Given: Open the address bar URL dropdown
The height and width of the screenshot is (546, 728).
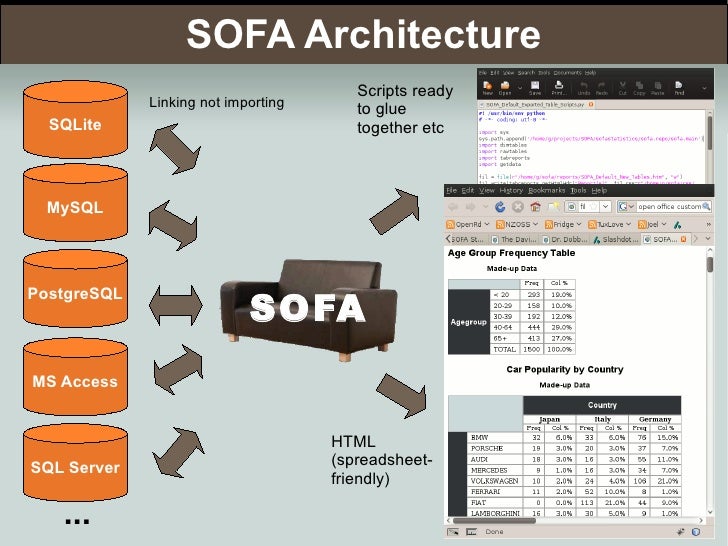Looking at the screenshot, I should tap(605, 206).
